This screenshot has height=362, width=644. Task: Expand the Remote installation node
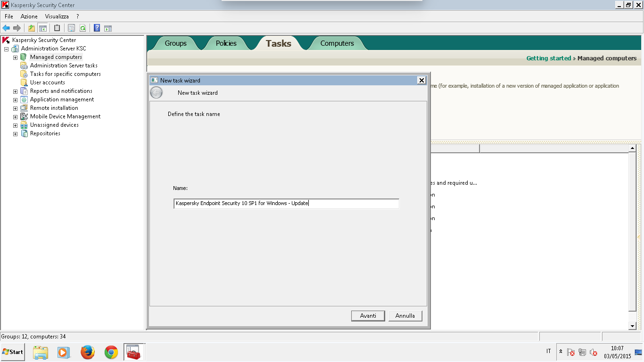15,108
